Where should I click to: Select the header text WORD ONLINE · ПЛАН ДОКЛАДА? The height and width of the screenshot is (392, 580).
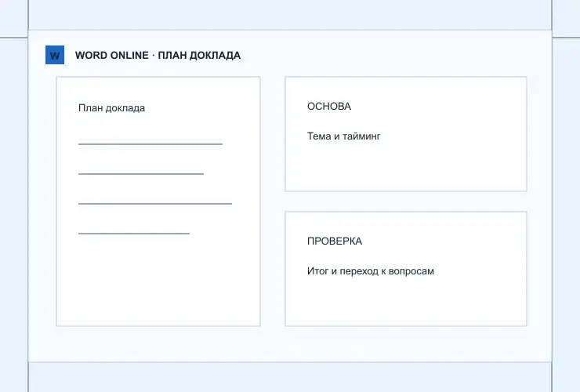coord(158,55)
